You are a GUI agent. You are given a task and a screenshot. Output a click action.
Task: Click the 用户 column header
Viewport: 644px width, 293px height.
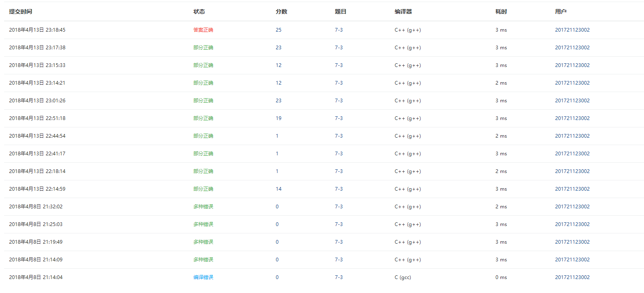click(560, 12)
